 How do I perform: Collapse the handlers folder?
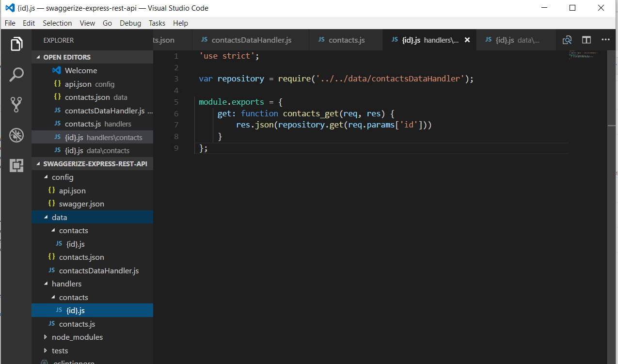[x=47, y=284]
